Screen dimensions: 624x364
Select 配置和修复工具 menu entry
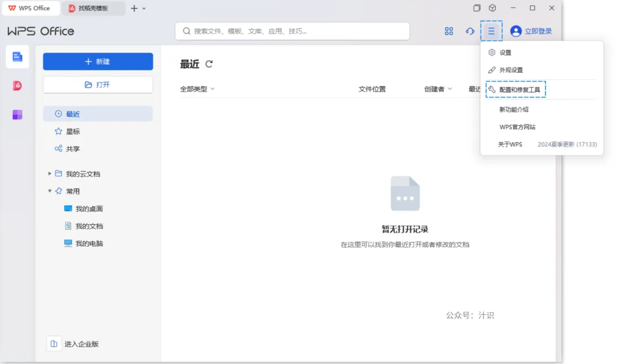[516, 90]
